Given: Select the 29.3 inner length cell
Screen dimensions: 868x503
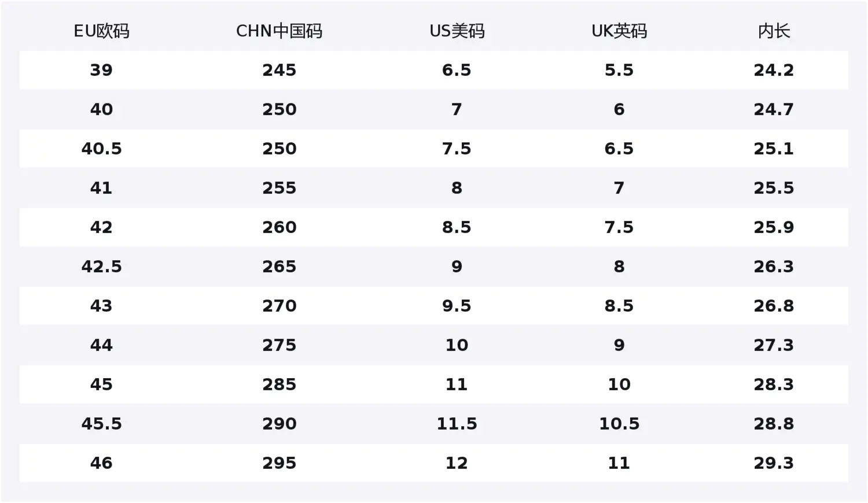Looking at the screenshot, I should coord(774,463).
